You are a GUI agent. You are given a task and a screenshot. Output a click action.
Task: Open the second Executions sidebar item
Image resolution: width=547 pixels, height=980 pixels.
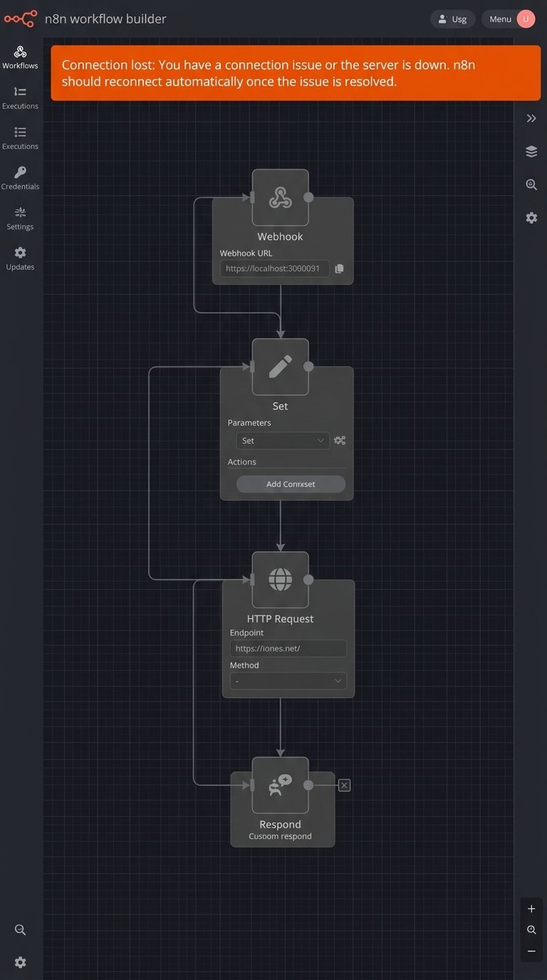(20, 138)
